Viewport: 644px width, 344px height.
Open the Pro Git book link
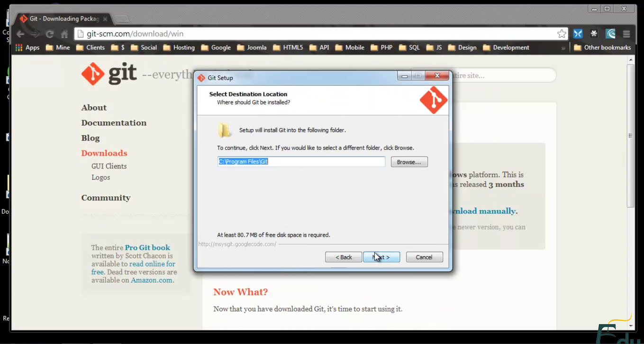point(147,248)
